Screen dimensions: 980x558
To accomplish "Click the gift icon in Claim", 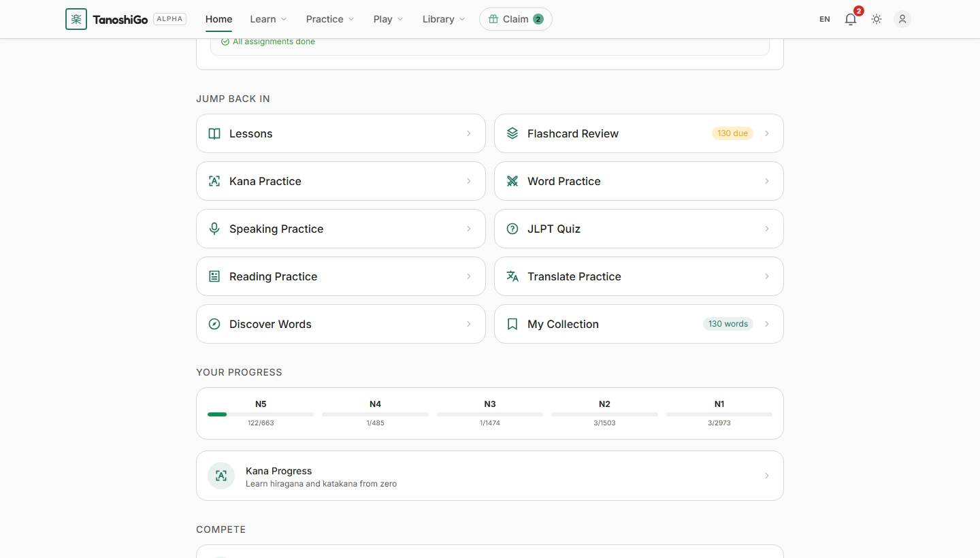I will click(493, 19).
